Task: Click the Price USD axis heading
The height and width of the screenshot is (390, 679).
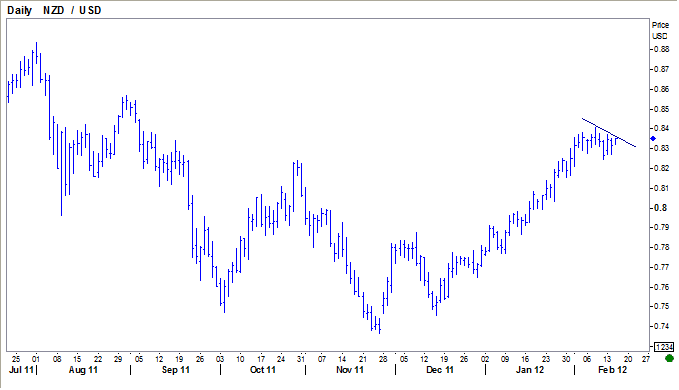Action: tap(660, 30)
